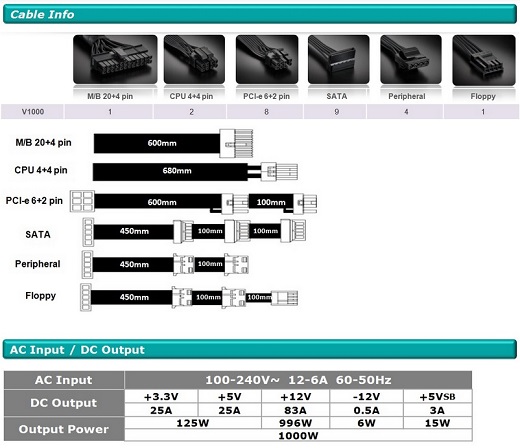Click the PCI-e 100mm extension segment
This screenshot has height=448, width=520.
point(271,202)
